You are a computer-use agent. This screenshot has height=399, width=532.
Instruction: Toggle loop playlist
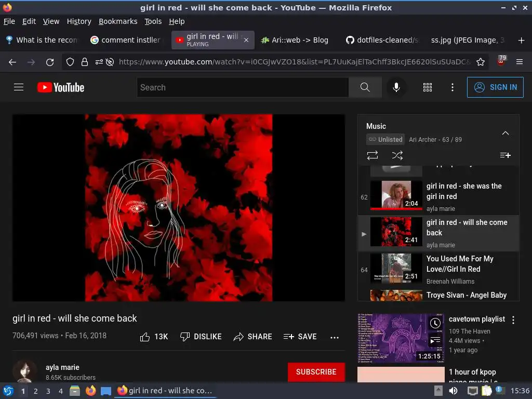(372, 155)
